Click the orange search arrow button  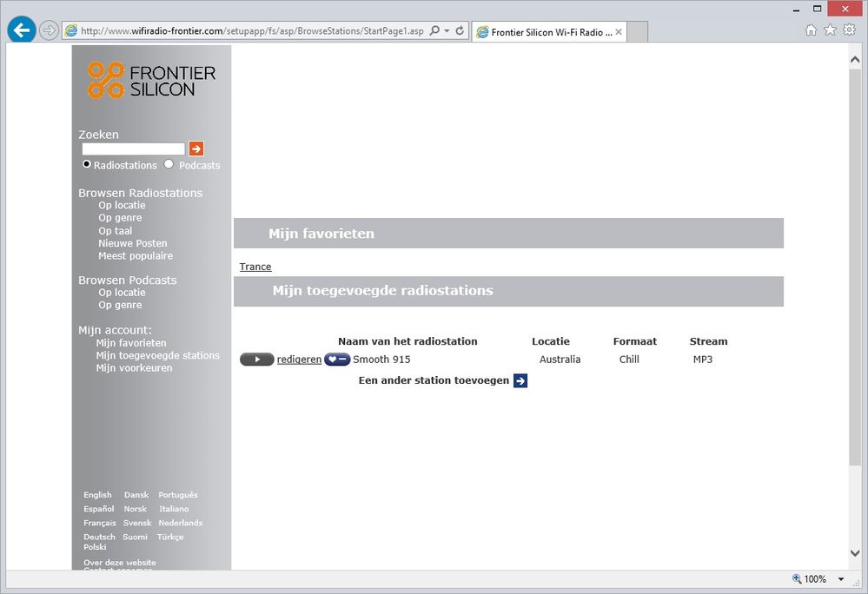click(196, 148)
